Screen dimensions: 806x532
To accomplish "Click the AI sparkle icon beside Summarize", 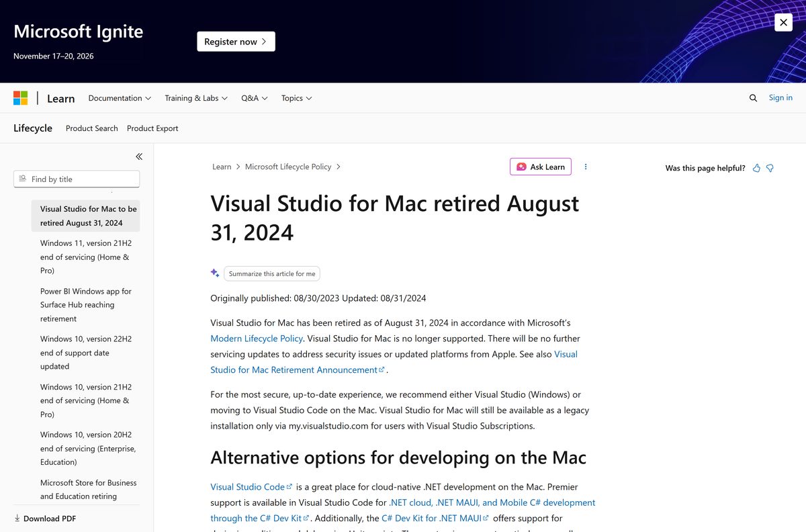I will pyautogui.click(x=215, y=273).
